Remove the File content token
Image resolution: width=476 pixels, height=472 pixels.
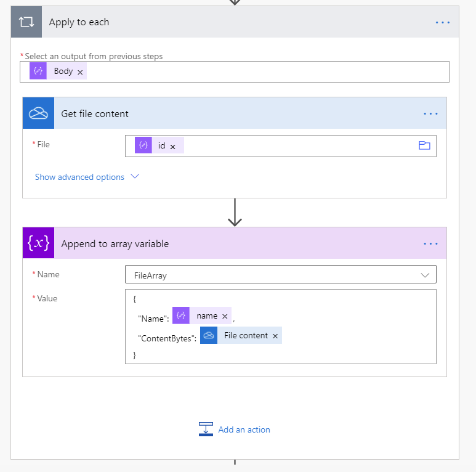click(x=275, y=336)
